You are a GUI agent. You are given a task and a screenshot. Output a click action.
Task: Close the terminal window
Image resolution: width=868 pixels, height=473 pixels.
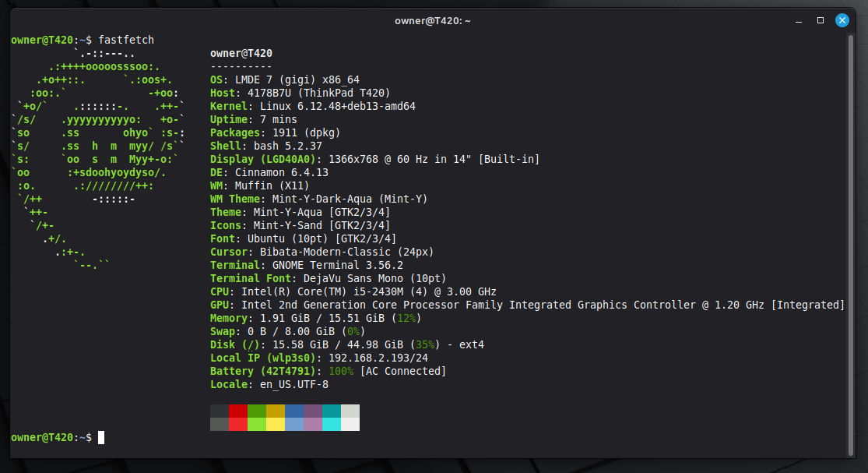pos(842,20)
